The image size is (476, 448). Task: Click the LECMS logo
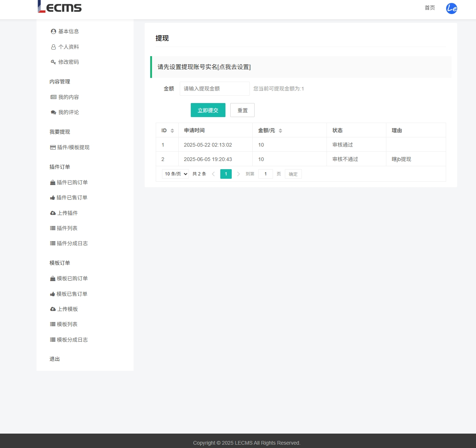tap(60, 7)
